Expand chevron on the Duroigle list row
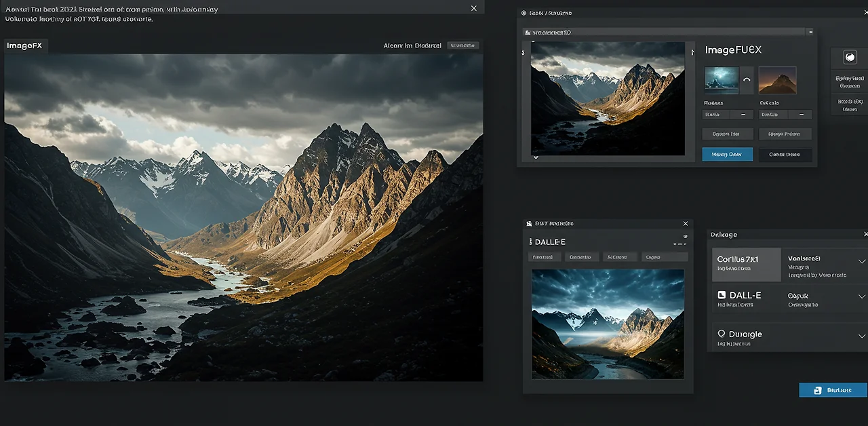 862,336
